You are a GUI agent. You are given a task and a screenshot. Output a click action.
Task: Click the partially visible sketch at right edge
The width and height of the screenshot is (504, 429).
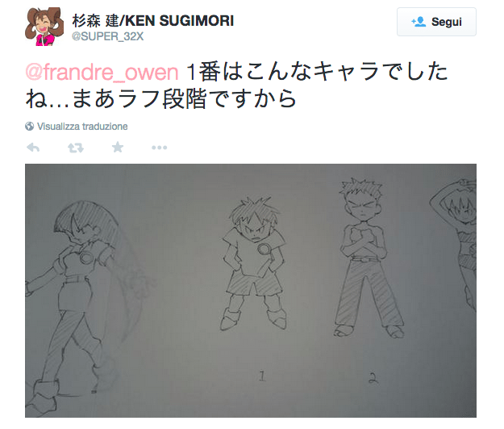click(x=454, y=244)
